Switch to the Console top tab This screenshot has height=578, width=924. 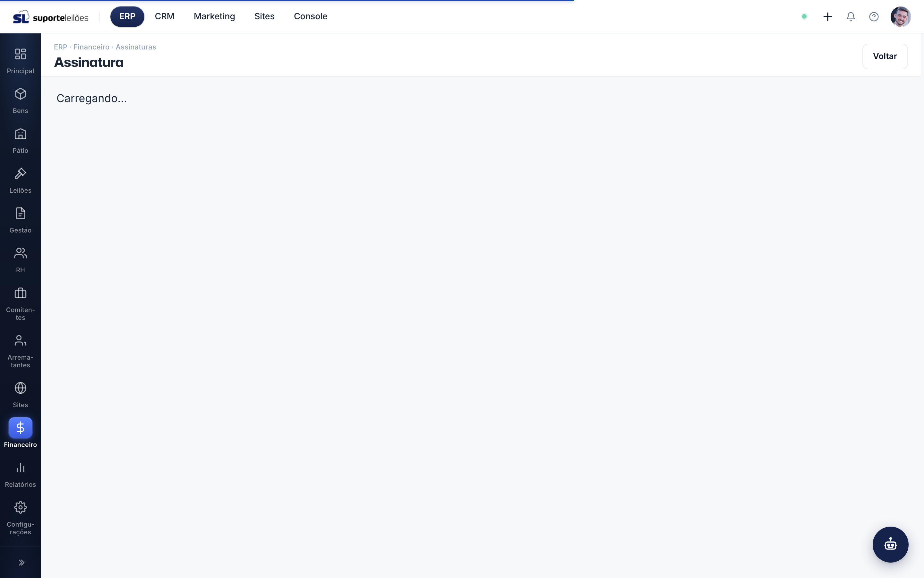pyautogui.click(x=311, y=16)
